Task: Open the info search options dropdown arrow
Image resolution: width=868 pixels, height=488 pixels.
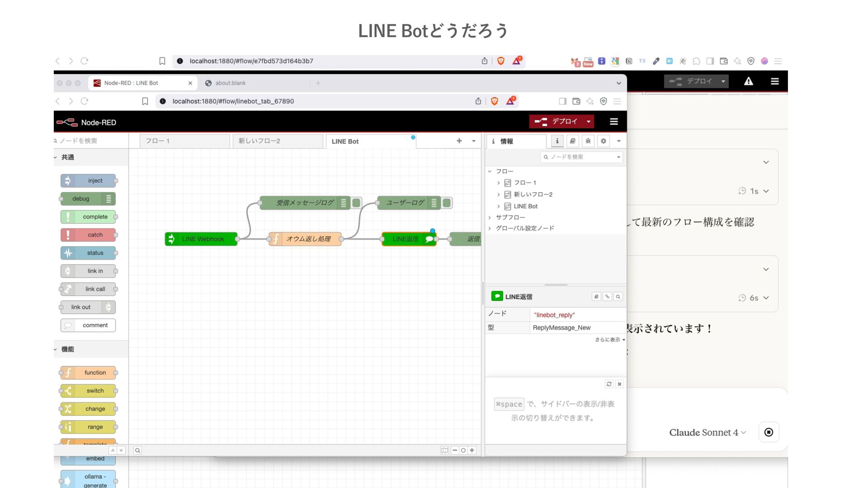Action: (x=618, y=157)
